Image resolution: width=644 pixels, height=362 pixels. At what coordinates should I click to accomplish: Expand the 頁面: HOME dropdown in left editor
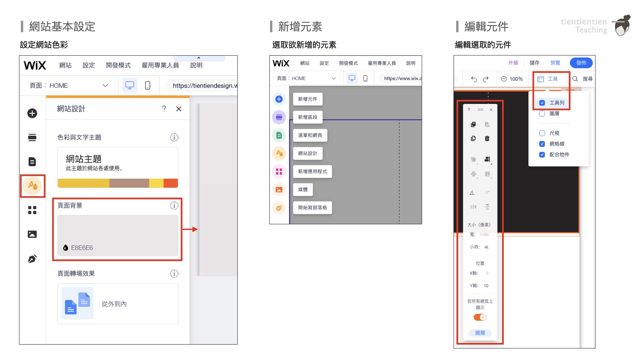[x=105, y=85]
